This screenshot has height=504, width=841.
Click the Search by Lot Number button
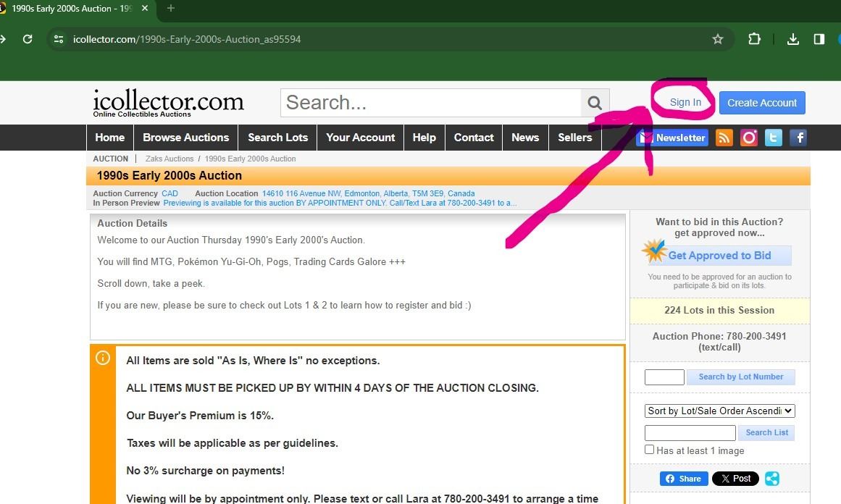point(740,377)
